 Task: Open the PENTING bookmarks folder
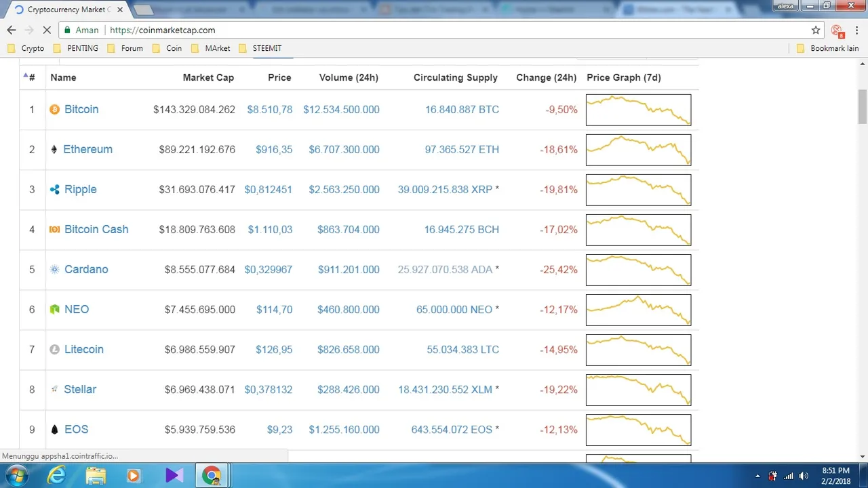pyautogui.click(x=75, y=48)
